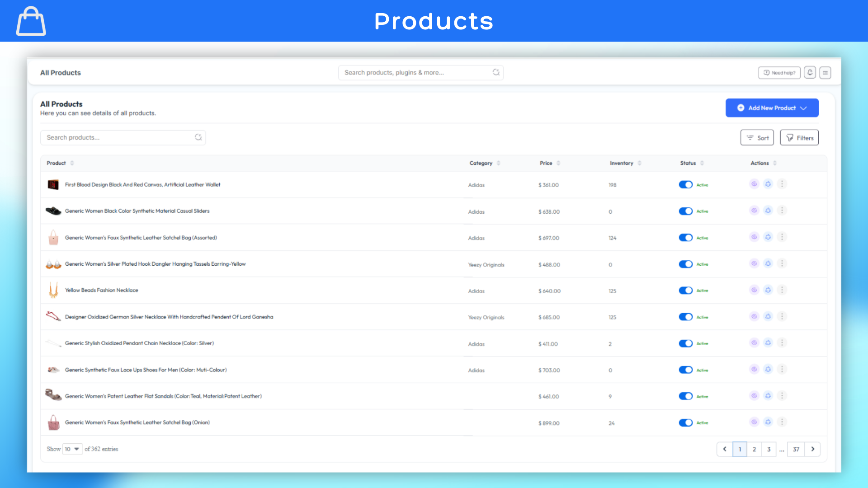868x488 pixels.
Task: Click the Need help? button
Action: pyautogui.click(x=779, y=73)
